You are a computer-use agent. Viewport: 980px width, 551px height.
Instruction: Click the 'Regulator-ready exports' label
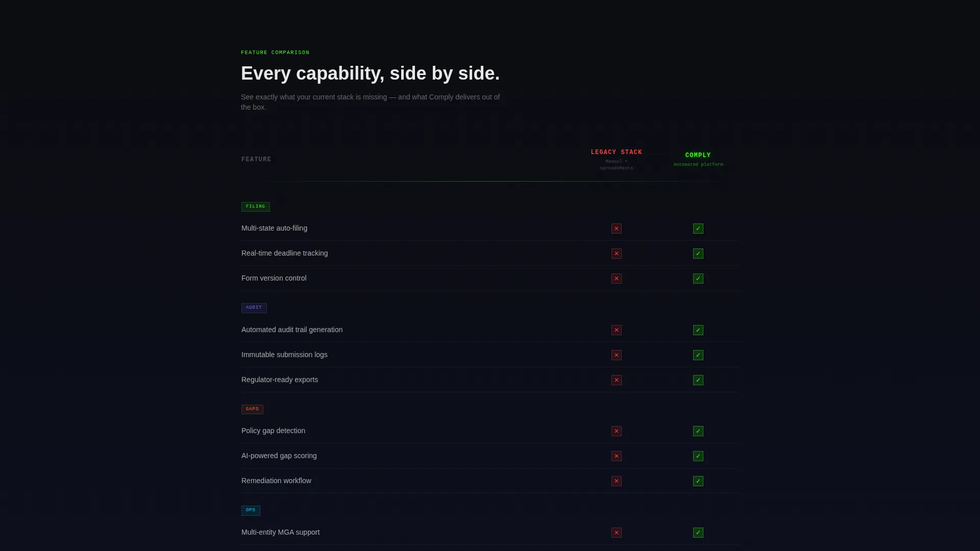point(280,380)
